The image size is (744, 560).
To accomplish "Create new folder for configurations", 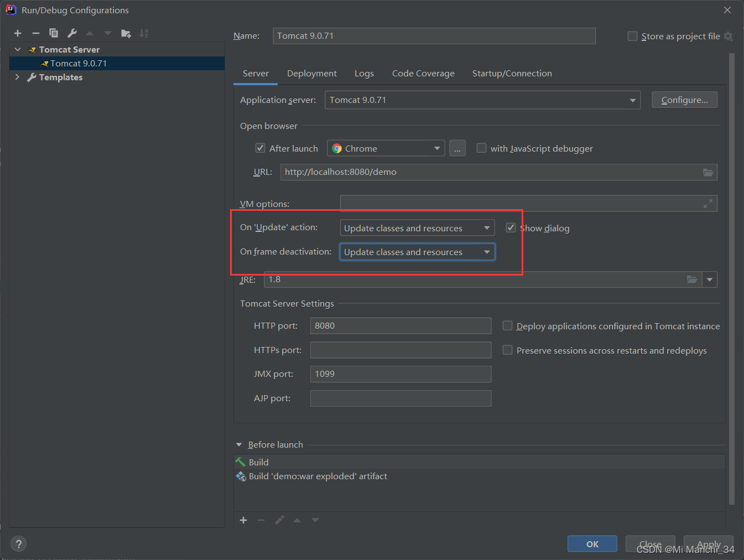I will click(126, 33).
